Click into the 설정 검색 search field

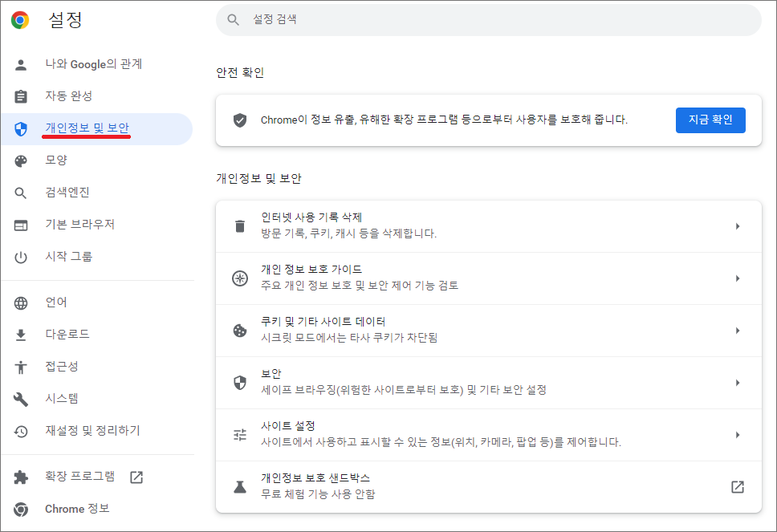(489, 20)
